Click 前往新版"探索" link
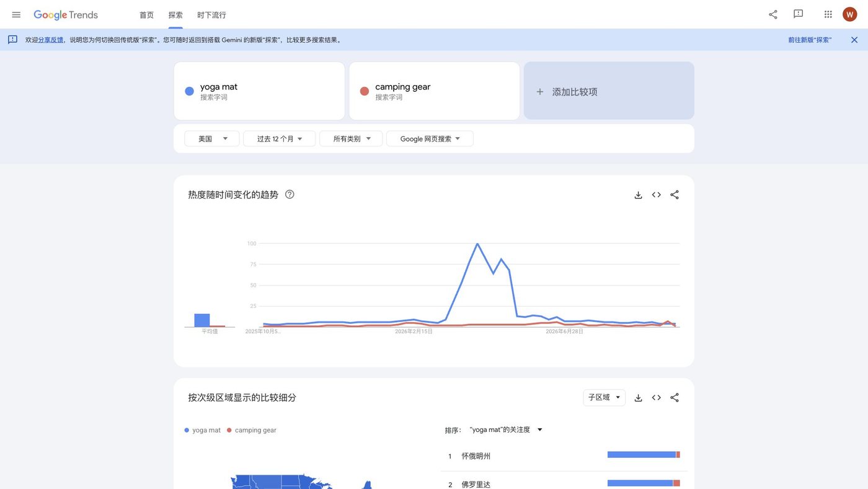 pos(810,40)
